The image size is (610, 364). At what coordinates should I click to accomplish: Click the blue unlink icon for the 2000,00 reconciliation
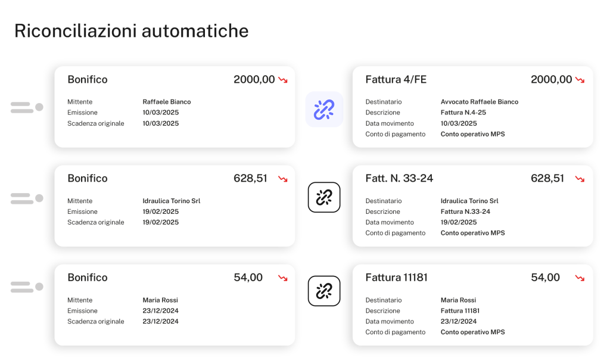click(324, 109)
